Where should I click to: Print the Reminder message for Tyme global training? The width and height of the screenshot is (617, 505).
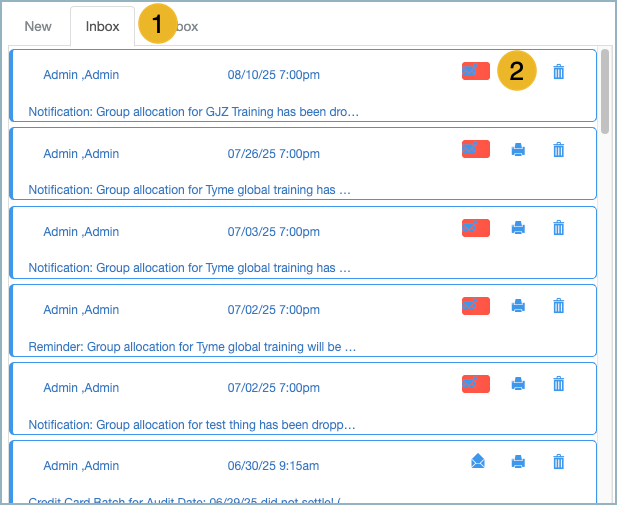(518, 306)
